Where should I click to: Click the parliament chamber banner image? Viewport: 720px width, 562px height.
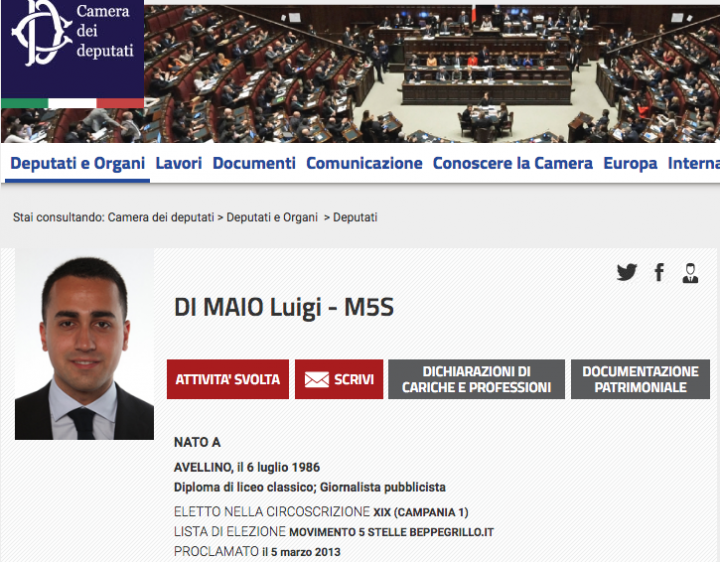[432, 73]
